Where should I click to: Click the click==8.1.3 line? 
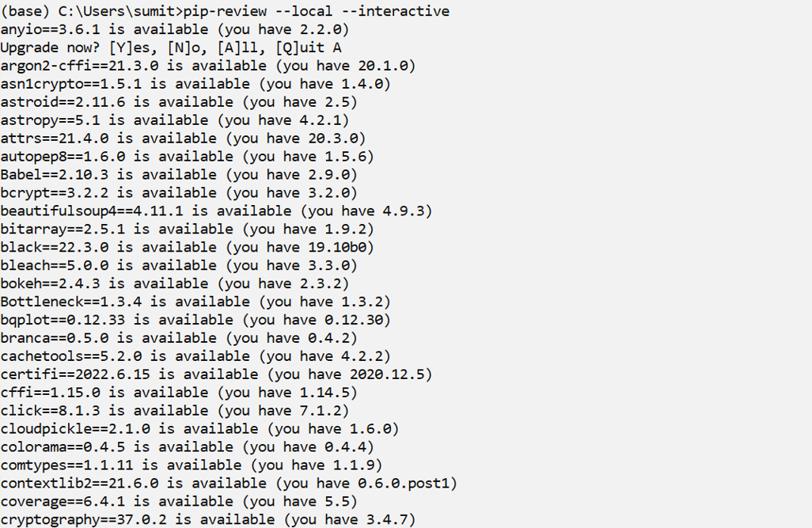pos(174,412)
